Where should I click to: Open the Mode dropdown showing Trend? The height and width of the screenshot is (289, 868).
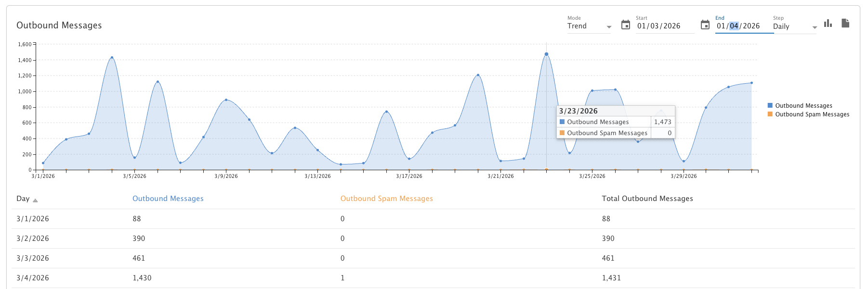(589, 26)
